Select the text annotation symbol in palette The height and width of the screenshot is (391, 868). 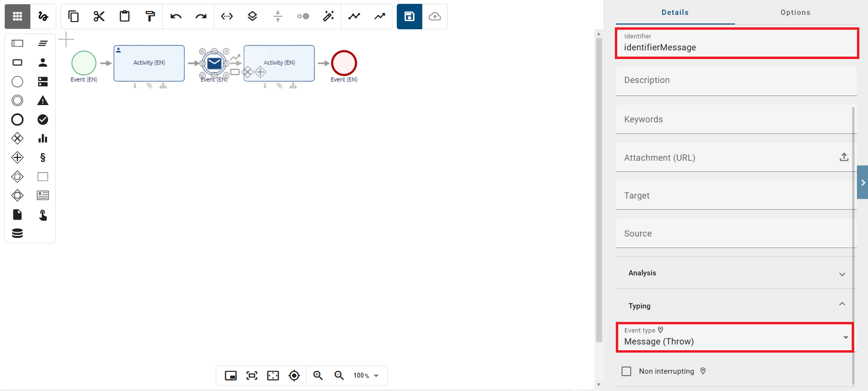click(x=43, y=195)
